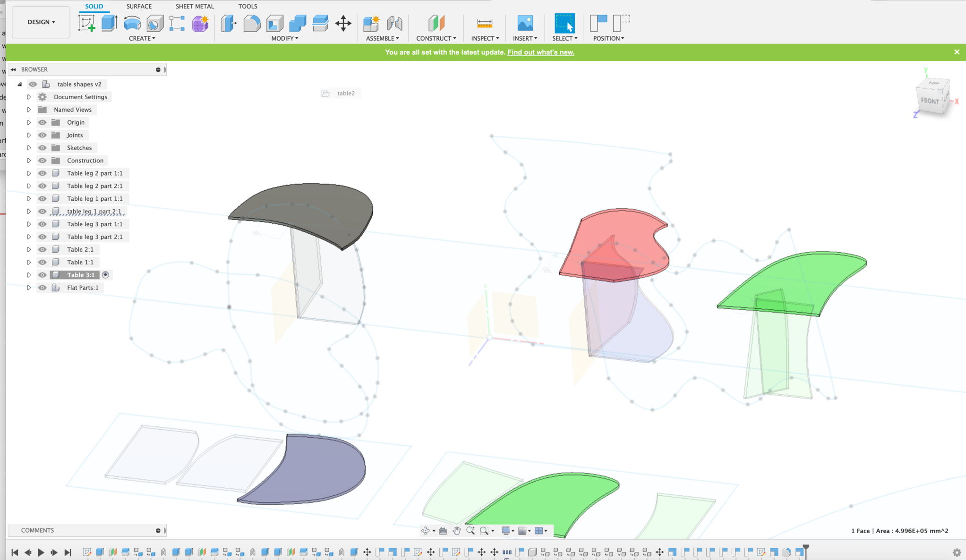Dismiss the green update banner
This screenshot has width=966, height=560.
(x=957, y=52)
